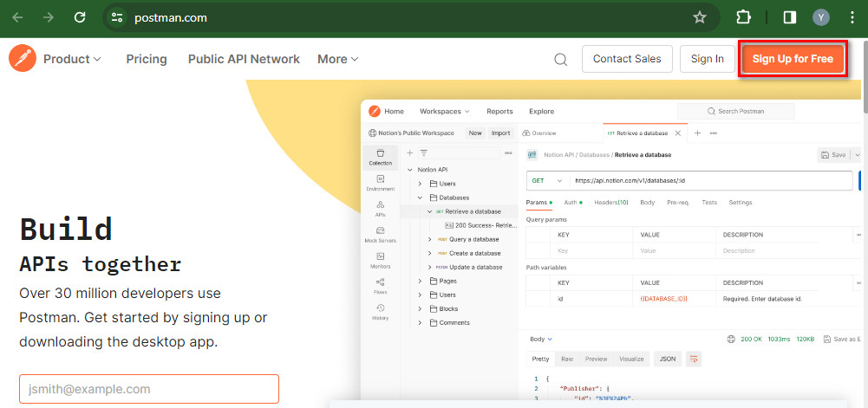Open the GET method dropdown
Image resolution: width=868 pixels, height=408 pixels.
pos(547,181)
